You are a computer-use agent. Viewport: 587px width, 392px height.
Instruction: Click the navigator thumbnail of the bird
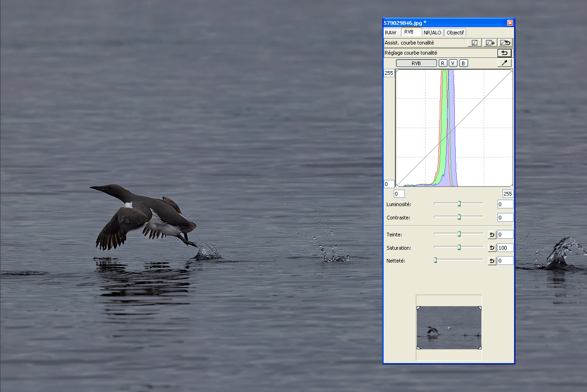[x=449, y=328]
